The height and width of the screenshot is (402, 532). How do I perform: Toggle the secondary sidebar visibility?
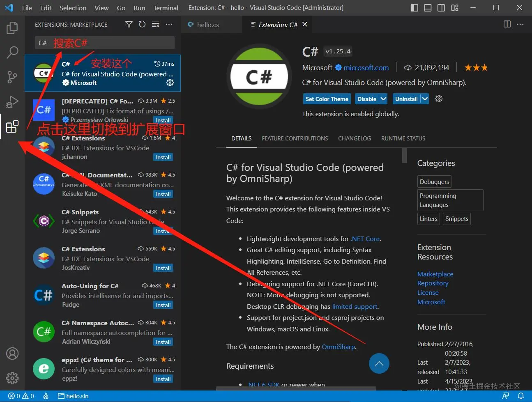point(440,7)
